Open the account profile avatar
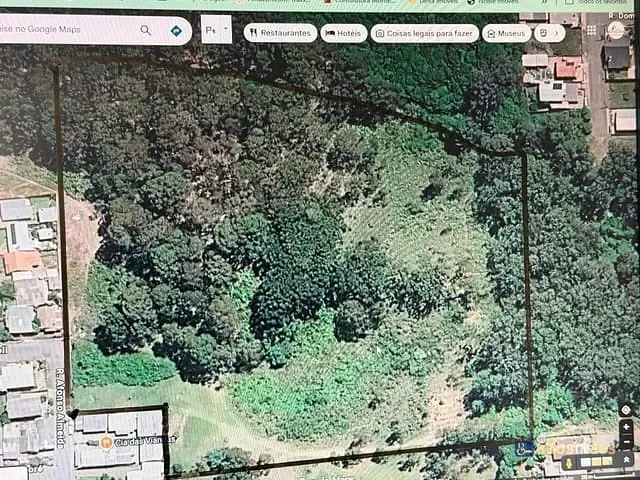640x480 pixels. click(616, 30)
